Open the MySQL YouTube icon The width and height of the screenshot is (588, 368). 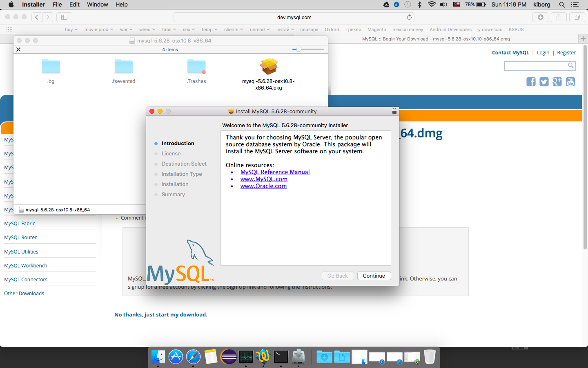pyautogui.click(x=570, y=82)
